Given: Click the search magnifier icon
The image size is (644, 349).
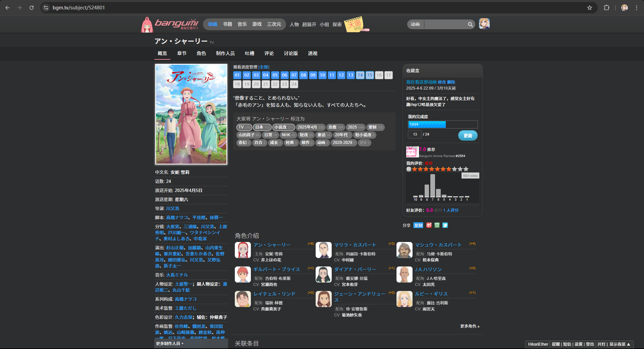Looking at the screenshot, I should (x=470, y=24).
